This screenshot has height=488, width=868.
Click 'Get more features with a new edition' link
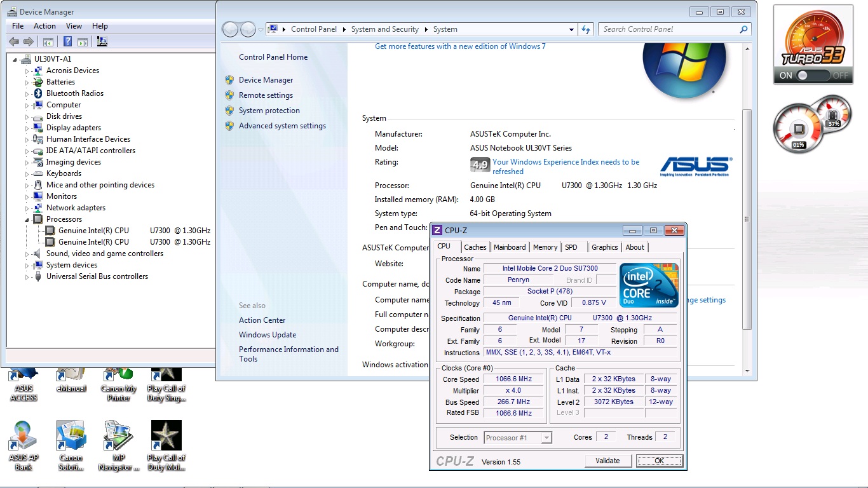[460, 46]
